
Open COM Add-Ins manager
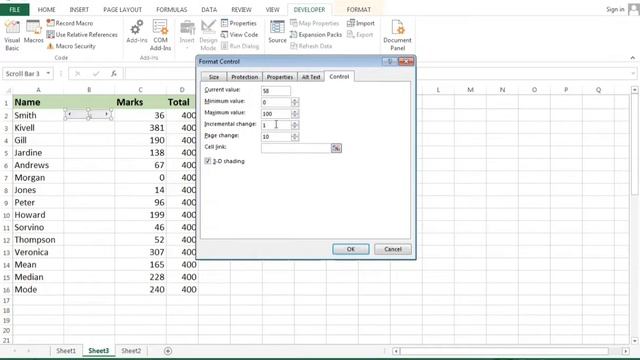click(x=160, y=36)
